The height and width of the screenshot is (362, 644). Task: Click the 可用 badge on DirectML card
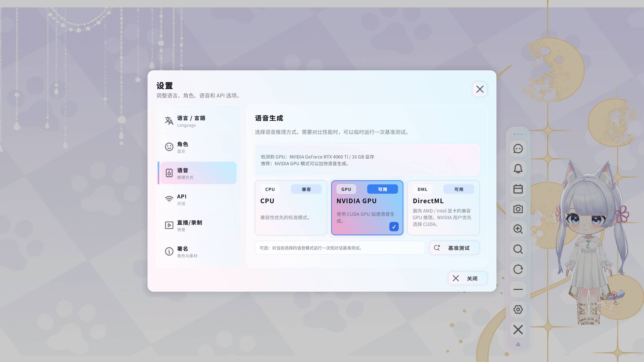click(x=459, y=189)
